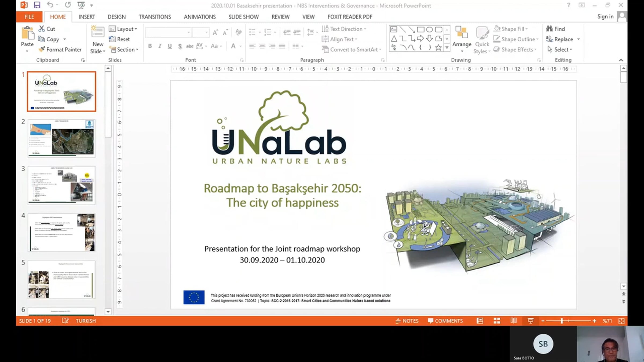Align text to the left
This screenshot has height=362, width=644.
tap(252, 46)
